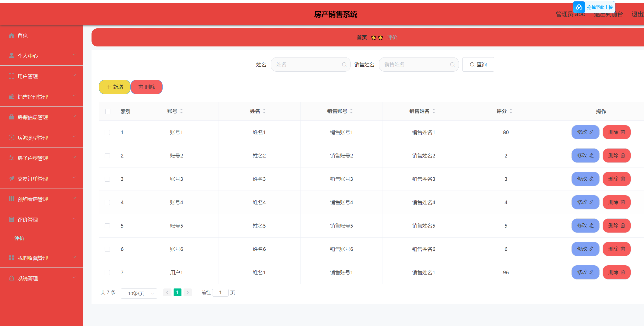Check the checkbox for row 账号3
The image size is (644, 326).
(107, 179)
